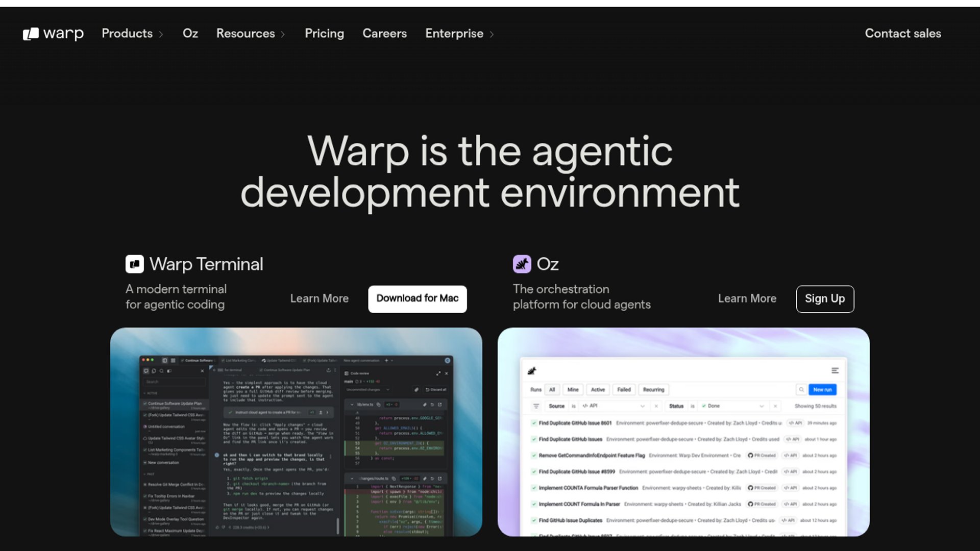Toggle the Recurring runs filter

coord(654,390)
